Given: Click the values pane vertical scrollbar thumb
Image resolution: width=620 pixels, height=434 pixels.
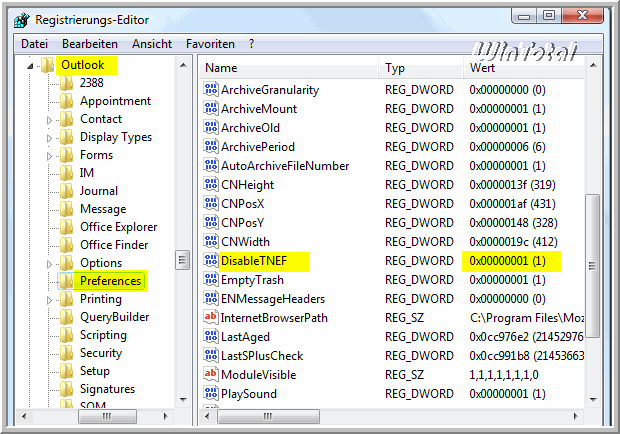Looking at the screenshot, I should [x=592, y=265].
